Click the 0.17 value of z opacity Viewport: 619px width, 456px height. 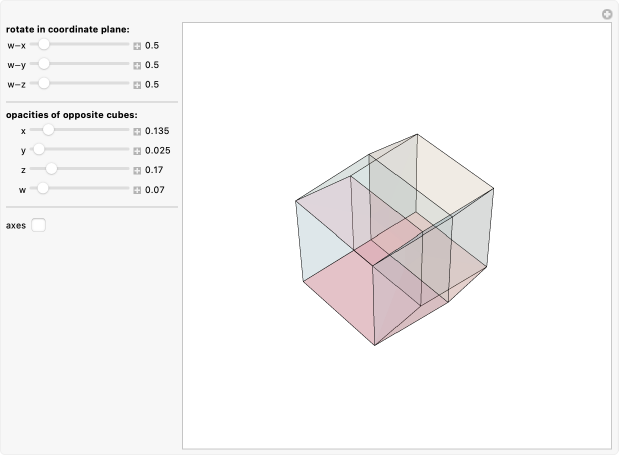pos(155,170)
